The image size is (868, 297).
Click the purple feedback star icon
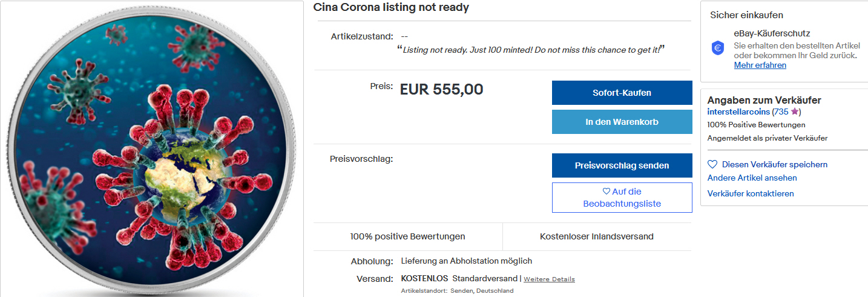coord(795,112)
